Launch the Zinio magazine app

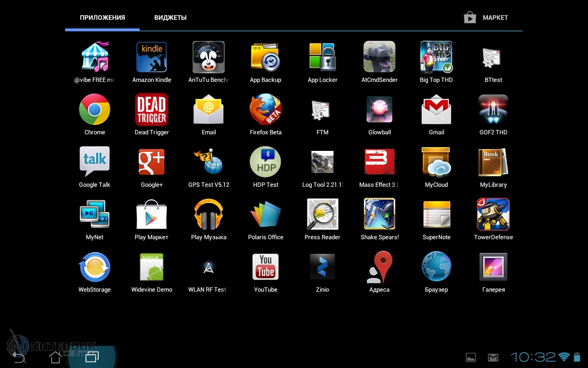(322, 267)
